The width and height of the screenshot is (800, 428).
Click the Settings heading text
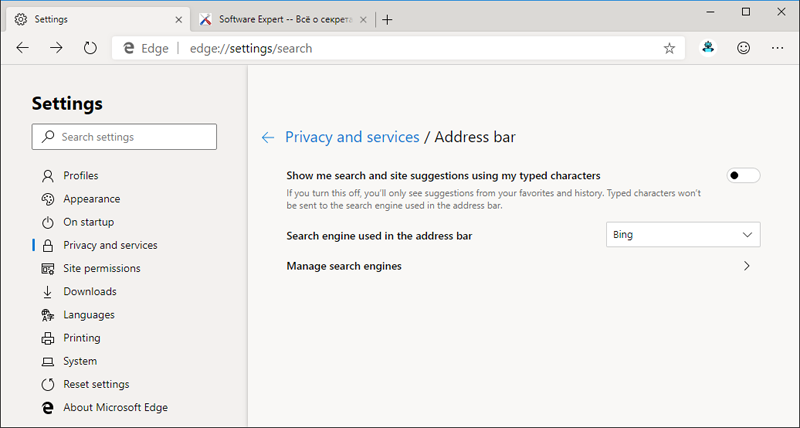pyautogui.click(x=67, y=104)
